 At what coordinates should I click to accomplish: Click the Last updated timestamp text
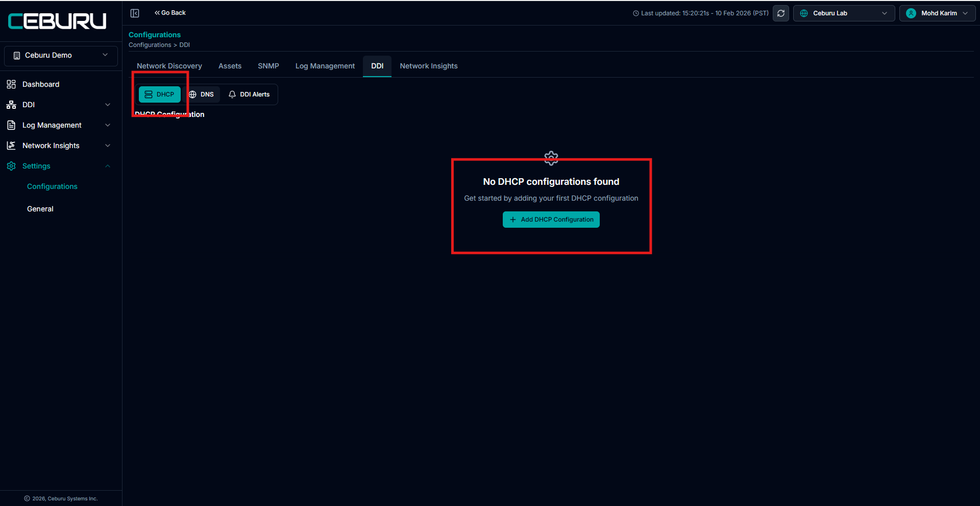tap(705, 13)
